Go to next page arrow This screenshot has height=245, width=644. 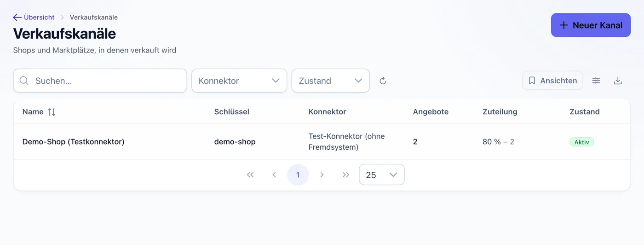click(x=322, y=175)
